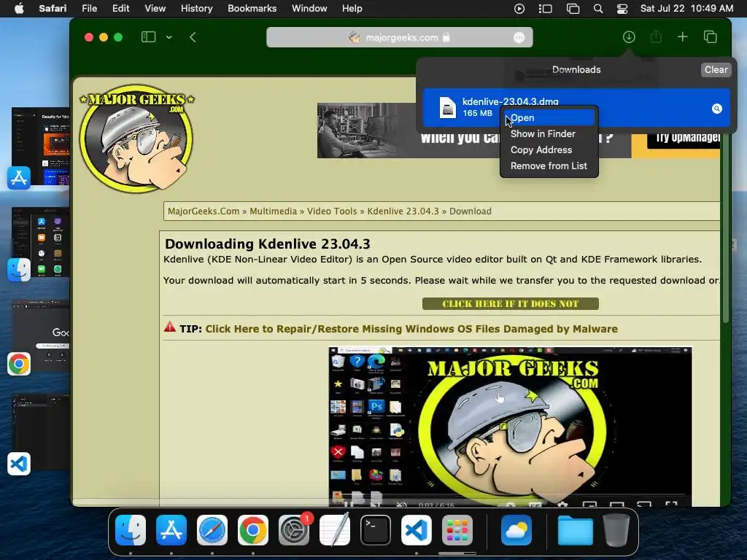Open the Repair/Restore Missing Windows OS Files link
Viewport: 747px width, 560px height.
tap(411, 329)
